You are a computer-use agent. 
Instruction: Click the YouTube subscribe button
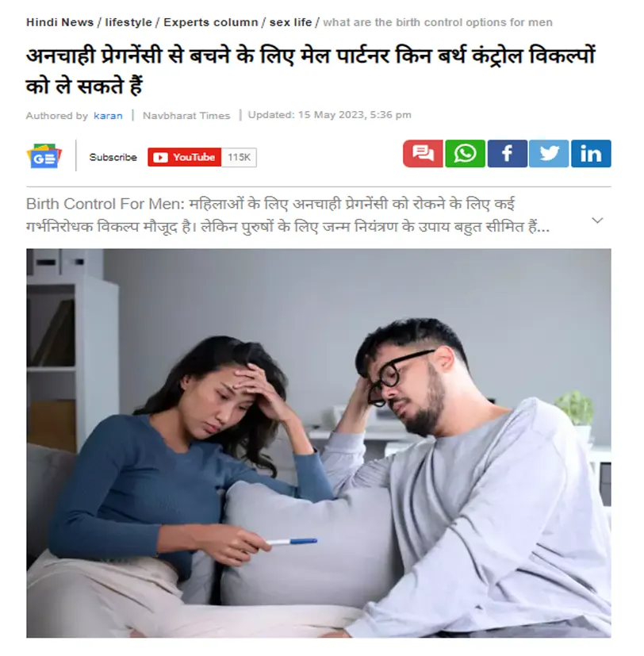(185, 157)
